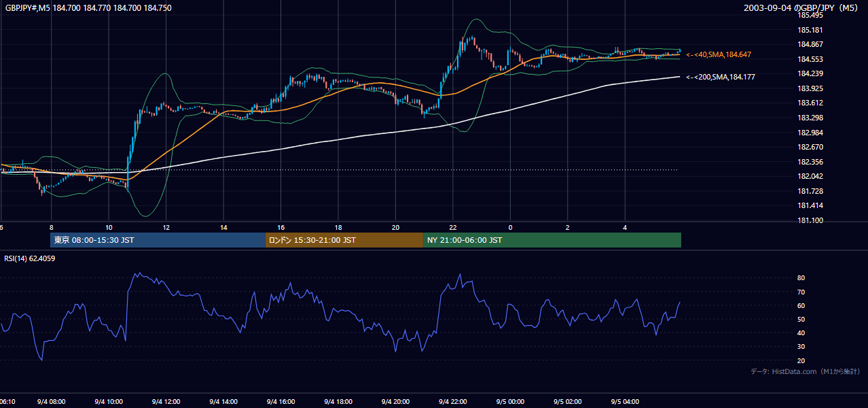Image resolution: width=868 pixels, height=408 pixels.
Task: Click price axis value 183.298
Action: [x=809, y=118]
